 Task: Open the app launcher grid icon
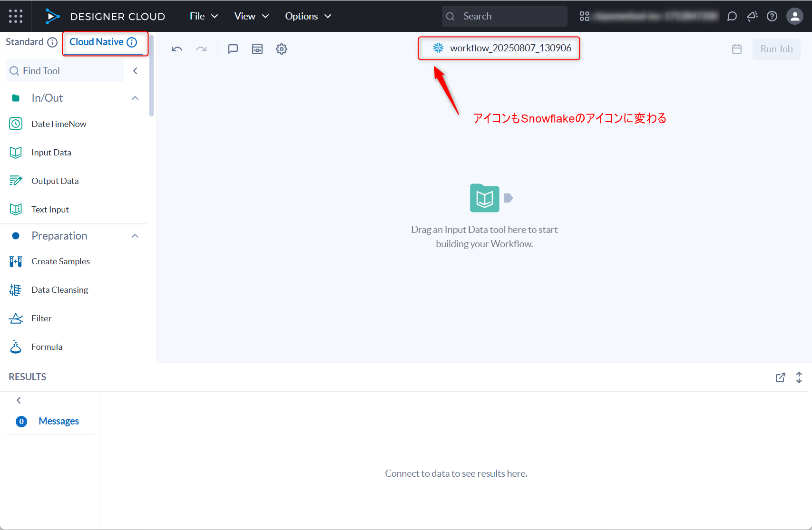(x=16, y=16)
